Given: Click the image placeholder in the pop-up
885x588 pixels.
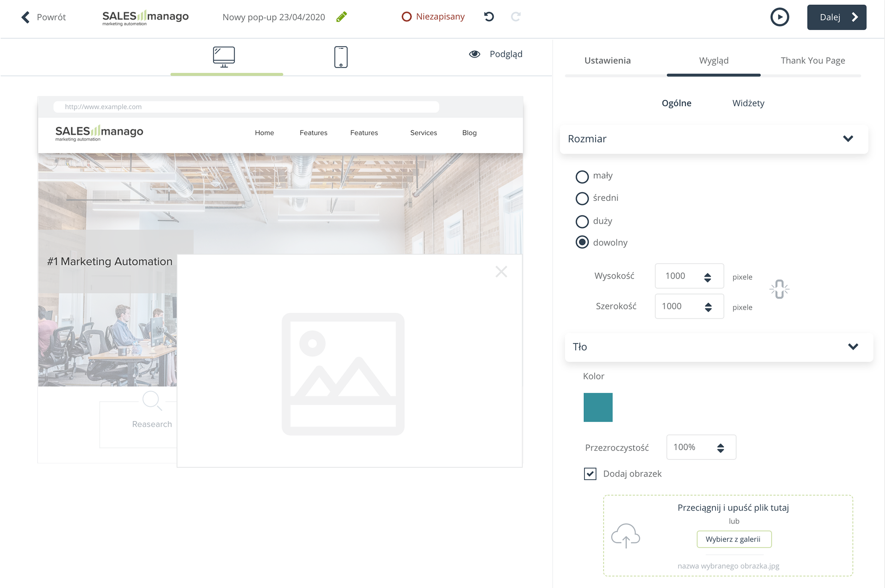Looking at the screenshot, I should pos(343,374).
